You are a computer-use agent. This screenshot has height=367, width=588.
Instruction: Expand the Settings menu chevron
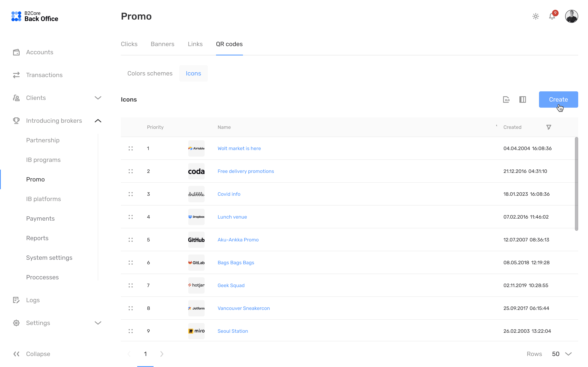pyautogui.click(x=98, y=323)
